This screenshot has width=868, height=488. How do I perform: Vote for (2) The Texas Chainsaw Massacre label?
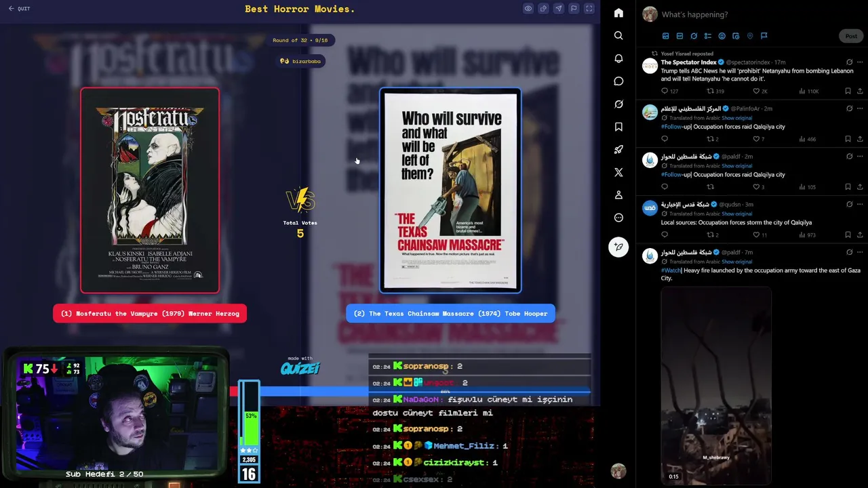pyautogui.click(x=450, y=313)
